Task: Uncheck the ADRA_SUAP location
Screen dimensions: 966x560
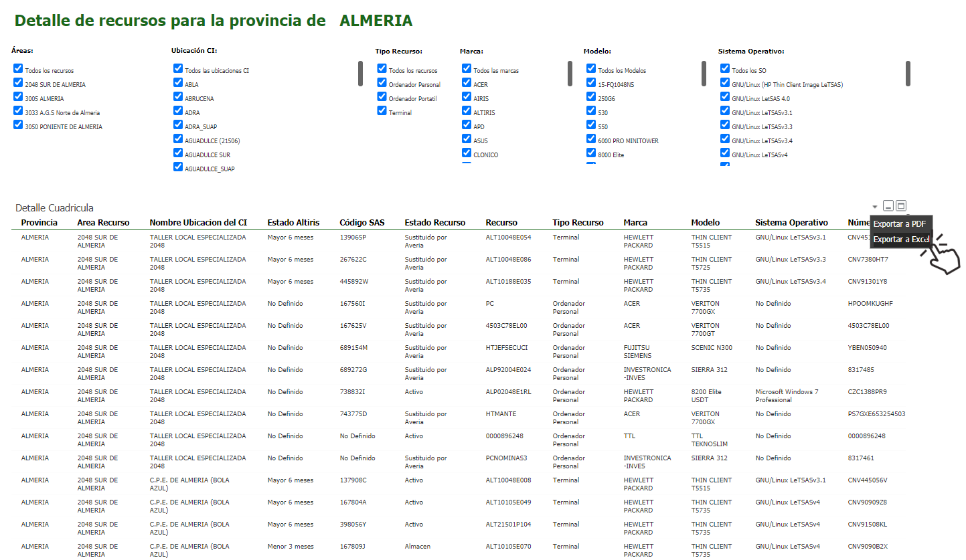Action: coord(178,124)
